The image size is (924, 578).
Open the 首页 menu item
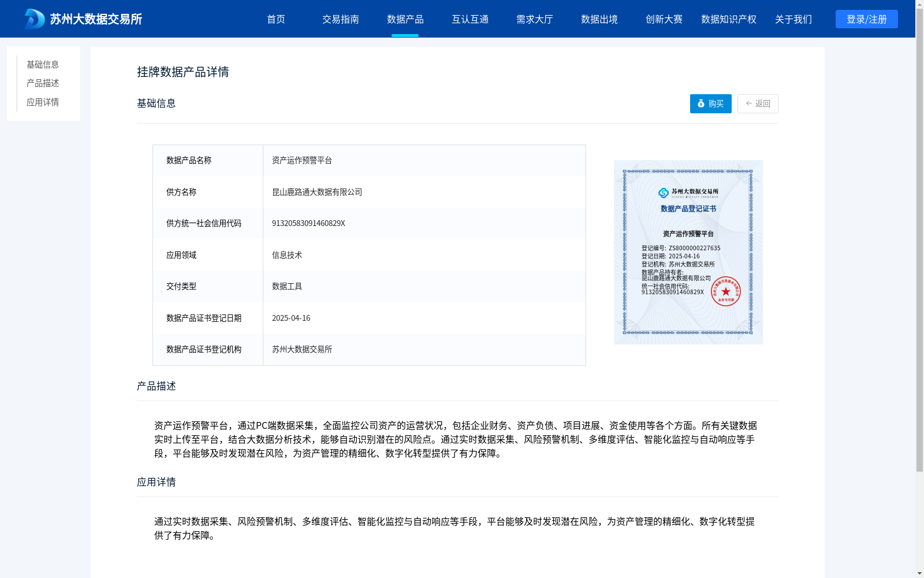(276, 19)
